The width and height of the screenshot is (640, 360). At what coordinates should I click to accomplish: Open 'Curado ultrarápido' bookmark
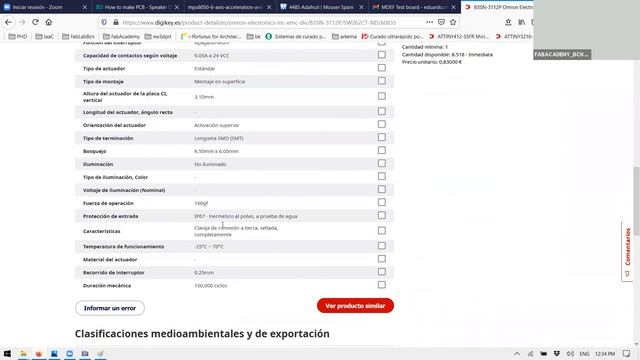point(393,36)
